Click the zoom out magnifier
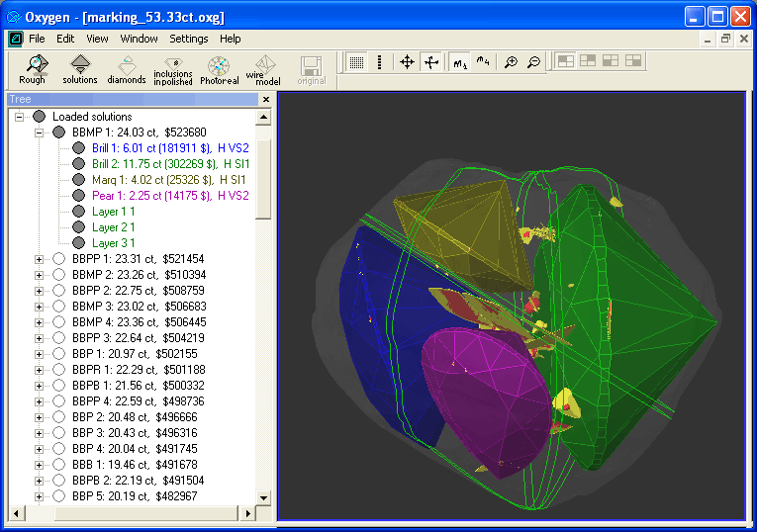Screen dimensions: 757x532 [534, 62]
